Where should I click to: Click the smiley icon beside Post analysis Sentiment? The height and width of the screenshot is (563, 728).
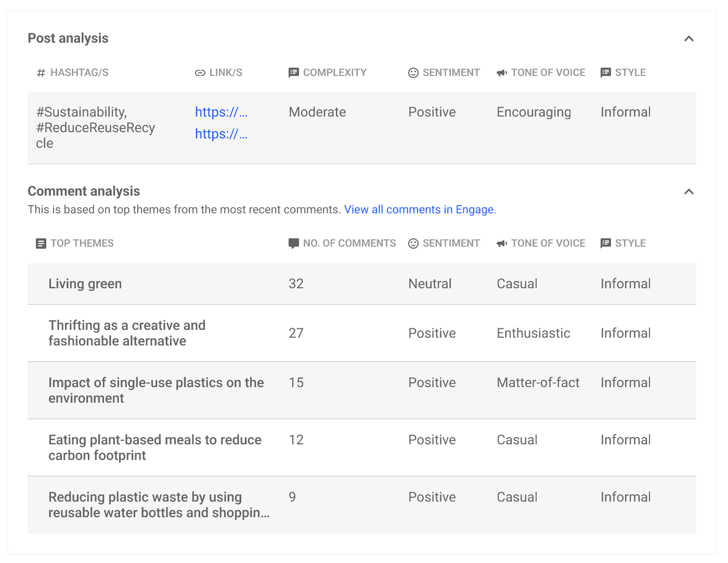(413, 73)
